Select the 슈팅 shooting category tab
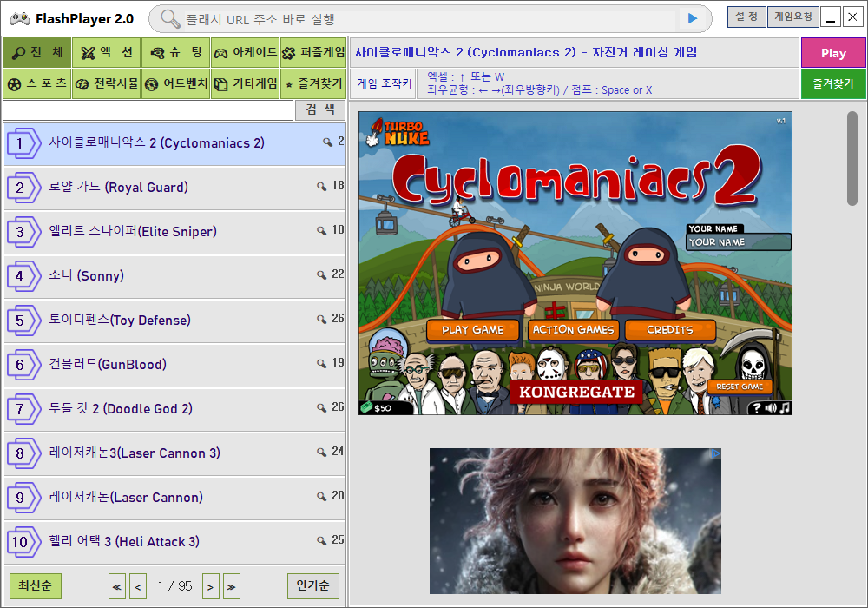 pyautogui.click(x=176, y=53)
